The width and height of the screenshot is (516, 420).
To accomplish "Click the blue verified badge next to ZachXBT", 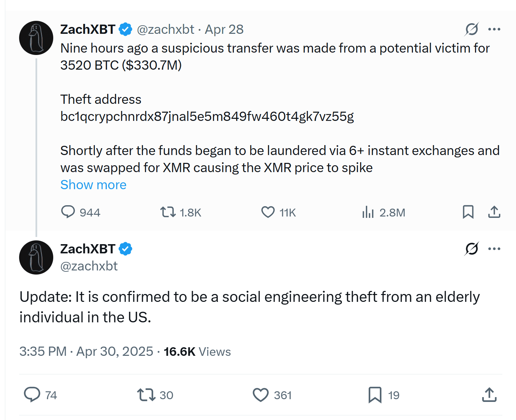I will (x=126, y=29).
